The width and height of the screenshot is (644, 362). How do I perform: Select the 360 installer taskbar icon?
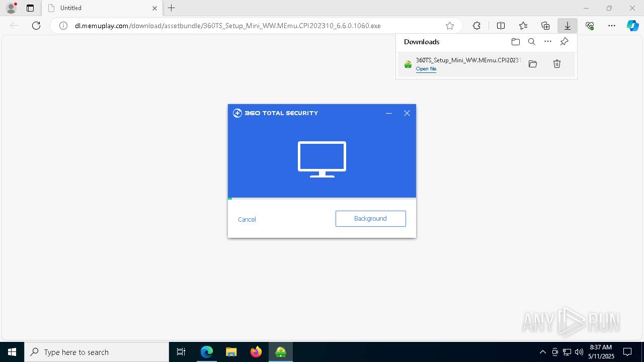pos(281,352)
